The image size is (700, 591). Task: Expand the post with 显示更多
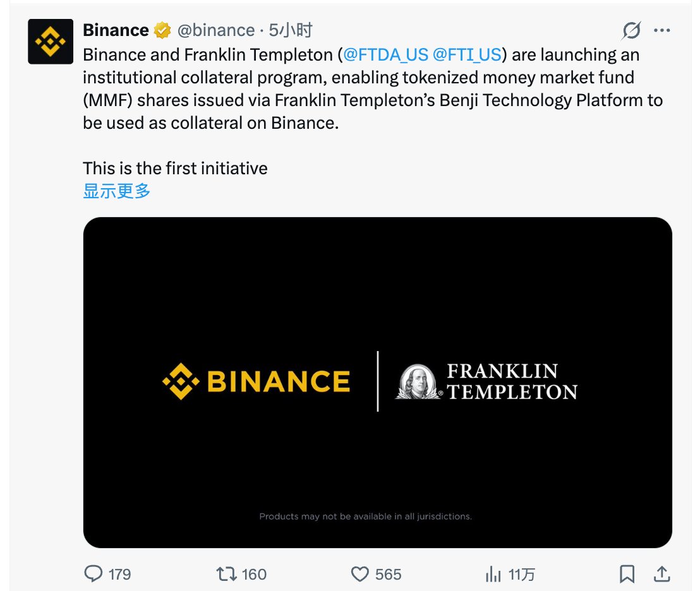pos(117,191)
